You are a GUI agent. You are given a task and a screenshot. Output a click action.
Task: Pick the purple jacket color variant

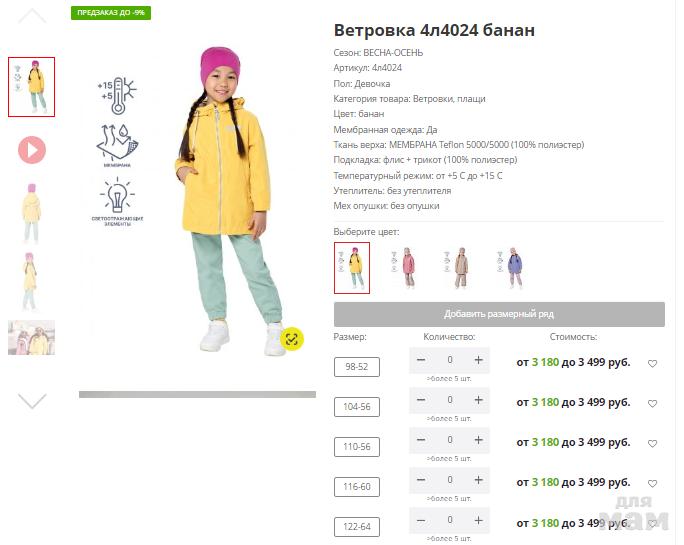pyautogui.click(x=510, y=268)
